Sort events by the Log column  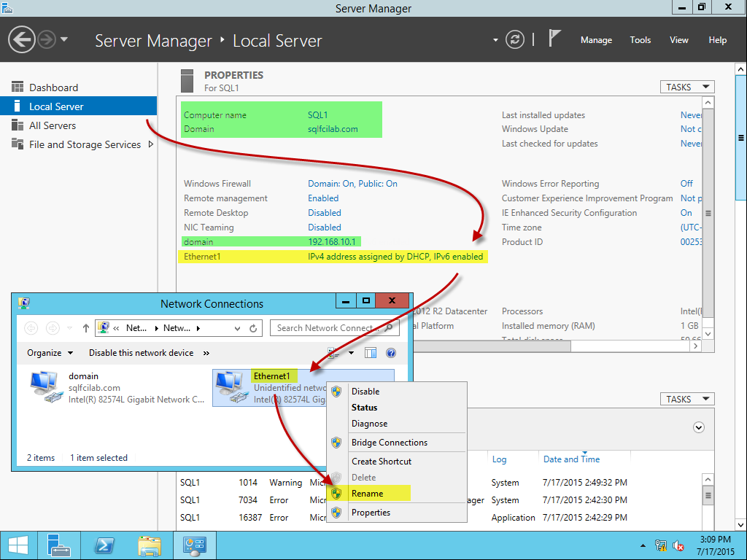point(499,459)
